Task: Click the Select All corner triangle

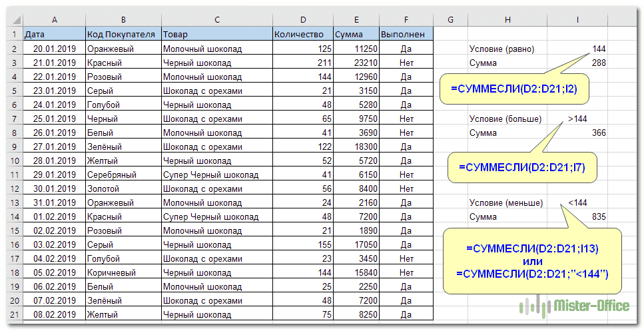Action: coord(14,20)
